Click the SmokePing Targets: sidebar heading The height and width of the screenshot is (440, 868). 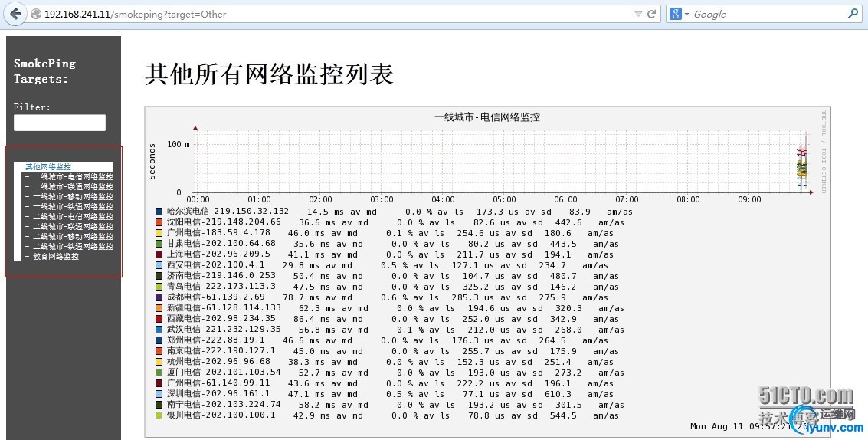tap(45, 71)
